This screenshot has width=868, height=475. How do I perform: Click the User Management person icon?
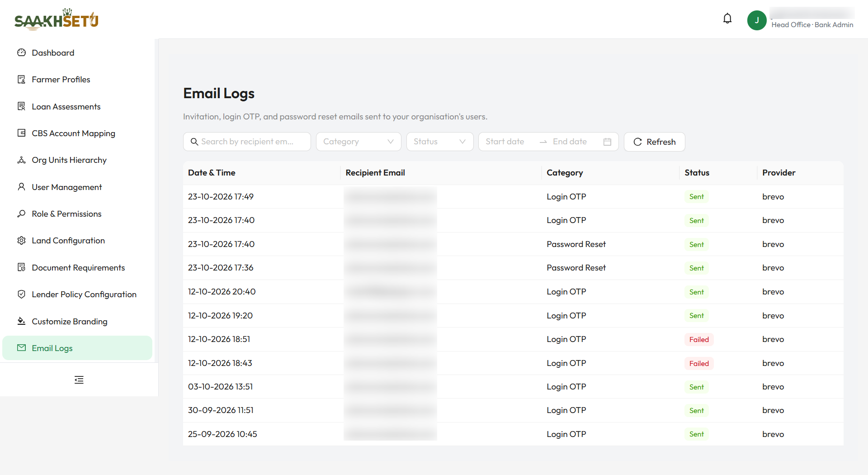click(21, 187)
